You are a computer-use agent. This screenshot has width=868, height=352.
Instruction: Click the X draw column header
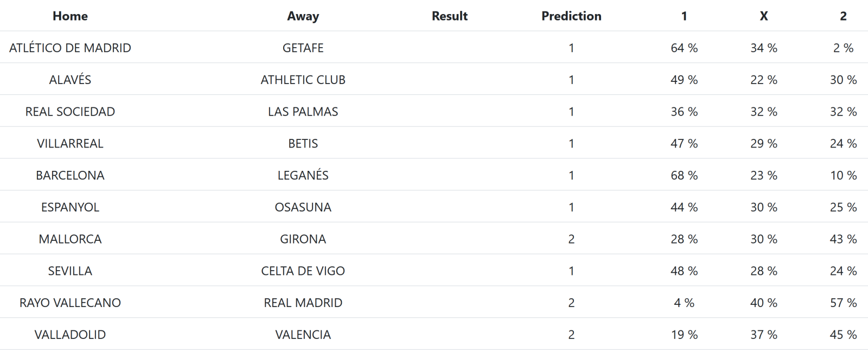(763, 16)
